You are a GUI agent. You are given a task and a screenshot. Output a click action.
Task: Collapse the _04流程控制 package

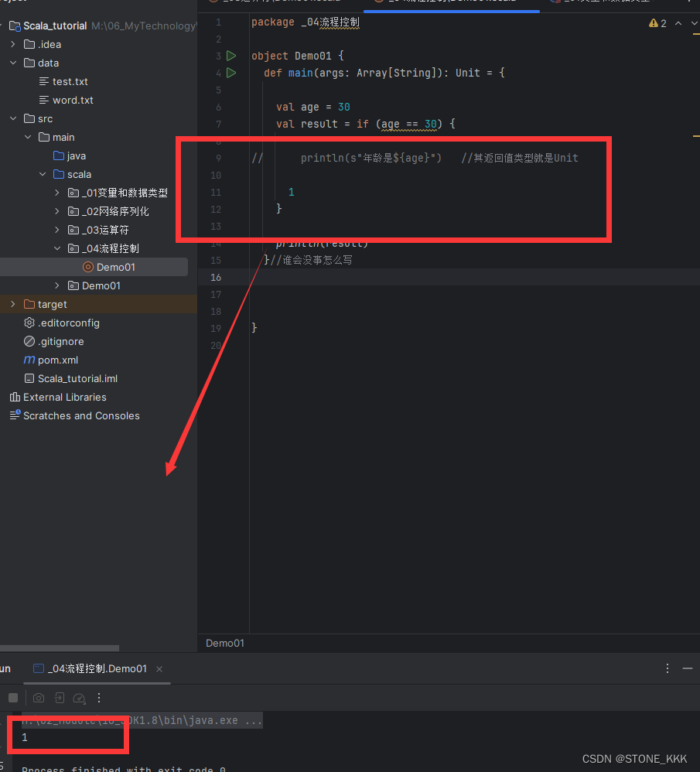(x=57, y=248)
